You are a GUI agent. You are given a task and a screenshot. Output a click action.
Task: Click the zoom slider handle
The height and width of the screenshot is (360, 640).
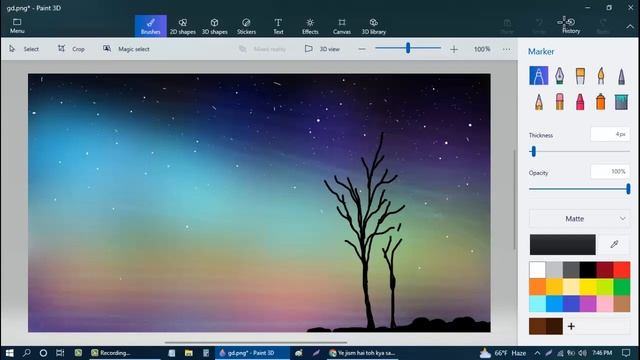[x=408, y=48]
